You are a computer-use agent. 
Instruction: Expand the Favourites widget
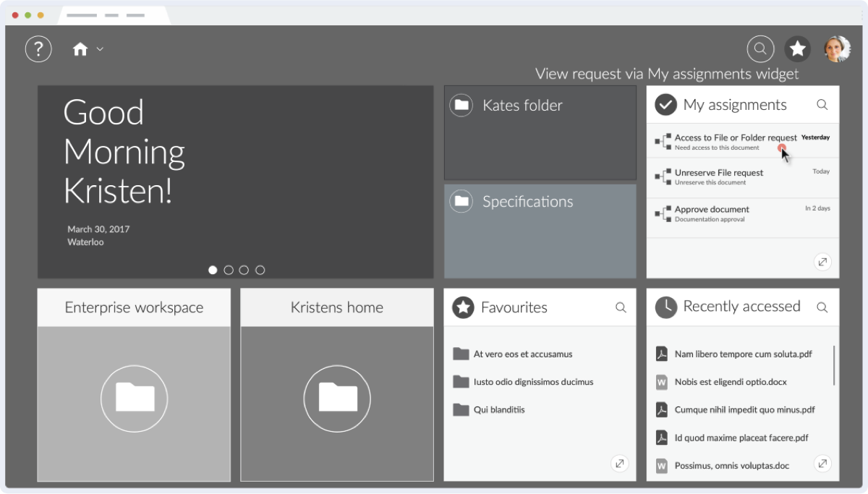click(x=619, y=464)
